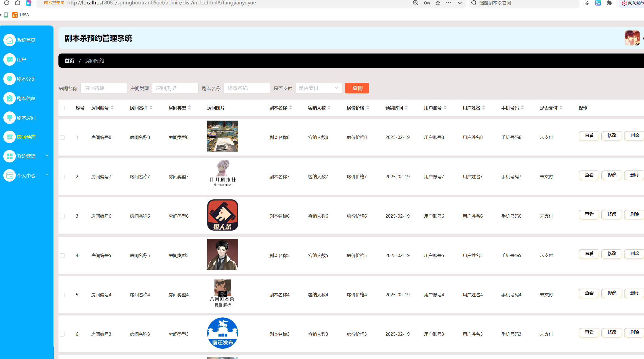Click the 用户 chat bubble icon
Image resolution: width=644 pixels, height=359 pixels.
pos(9,60)
